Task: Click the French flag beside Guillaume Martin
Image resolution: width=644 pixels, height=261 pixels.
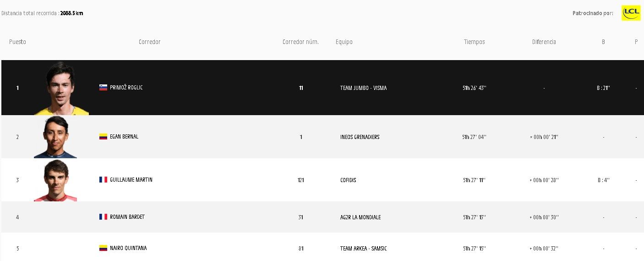Action: [103, 180]
